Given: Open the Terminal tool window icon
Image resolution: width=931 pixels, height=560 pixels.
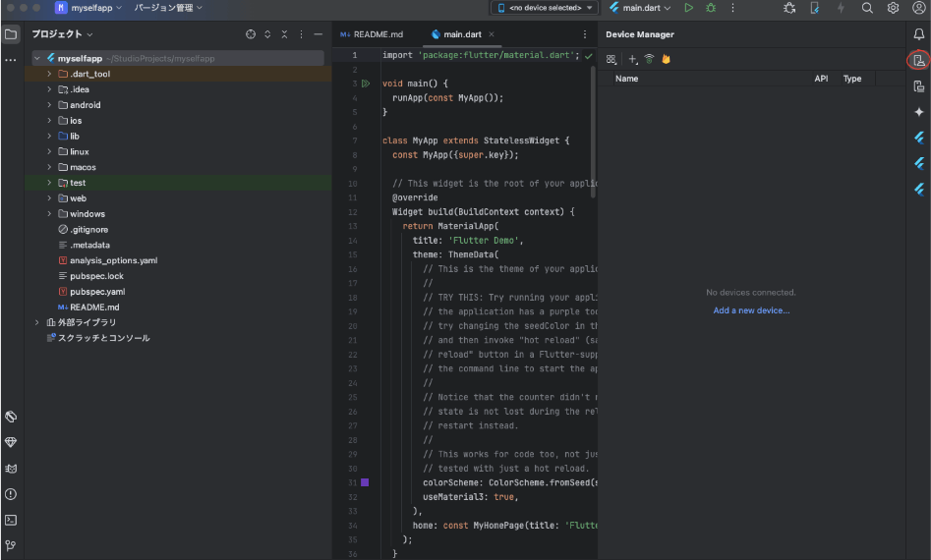Looking at the screenshot, I should (x=11, y=521).
